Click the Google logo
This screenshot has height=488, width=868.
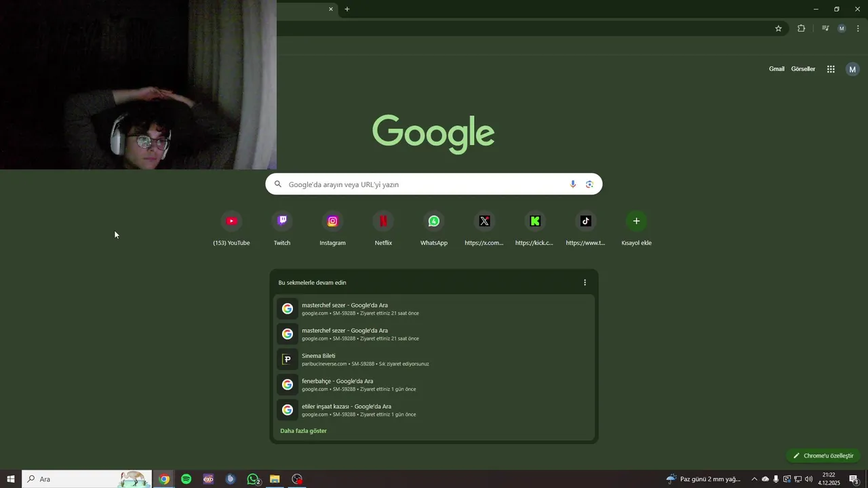[x=433, y=133]
